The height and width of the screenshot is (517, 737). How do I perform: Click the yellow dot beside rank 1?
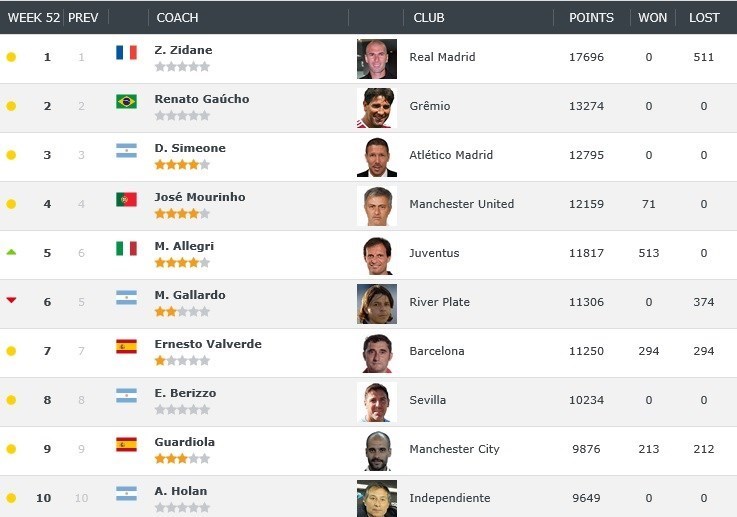[x=11, y=57]
